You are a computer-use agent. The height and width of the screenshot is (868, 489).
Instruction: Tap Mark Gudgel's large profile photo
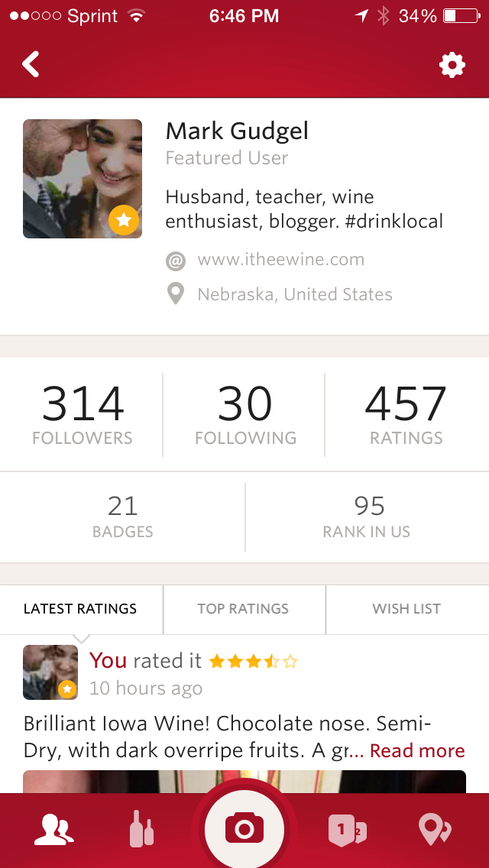[83, 179]
